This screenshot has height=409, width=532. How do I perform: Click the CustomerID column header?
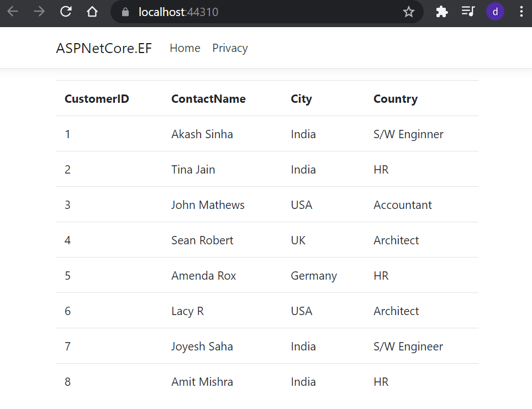[97, 99]
